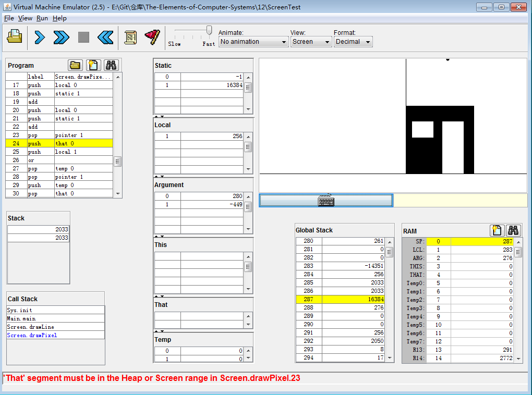Image resolution: width=532 pixels, height=395 pixels.
Task: Click the Program panel vertical scrollbar down arrow
Action: point(118,194)
